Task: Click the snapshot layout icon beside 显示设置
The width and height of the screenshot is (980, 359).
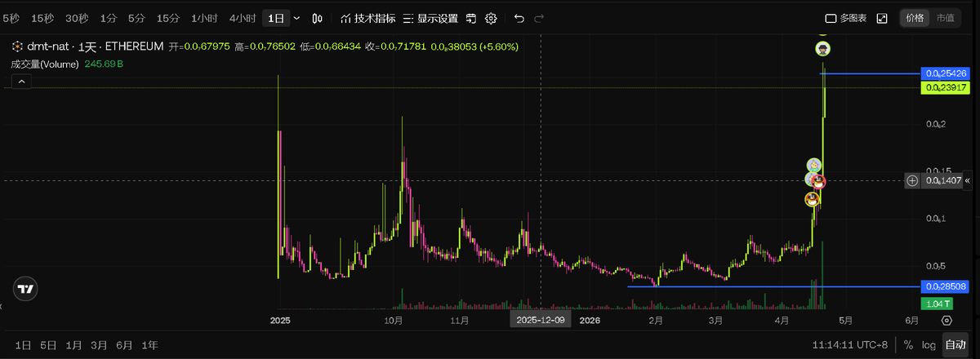Action: pos(472,18)
